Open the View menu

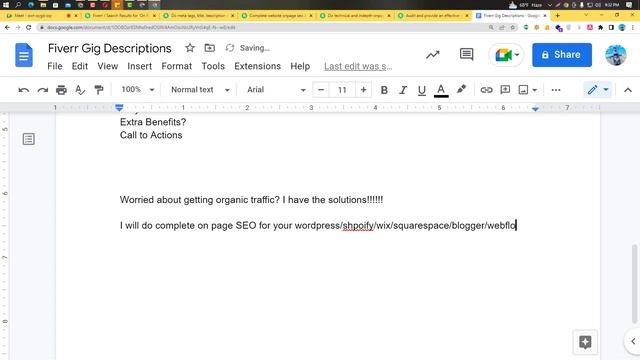pyautogui.click(x=107, y=66)
